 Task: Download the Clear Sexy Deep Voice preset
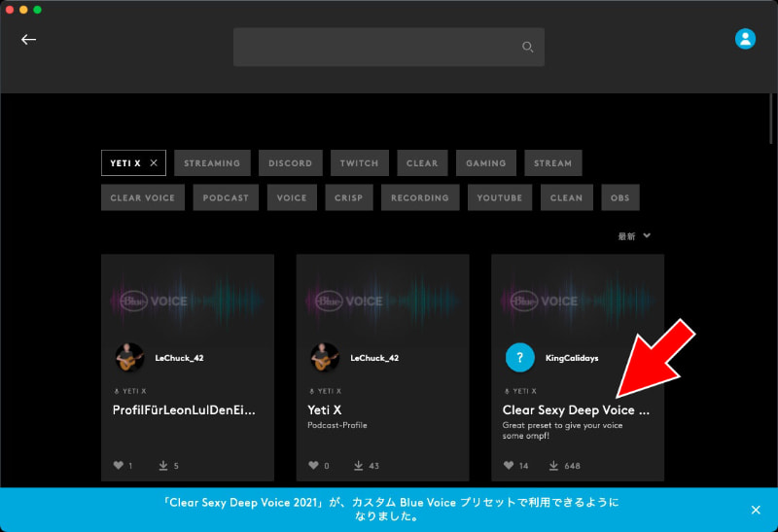pyautogui.click(x=553, y=465)
